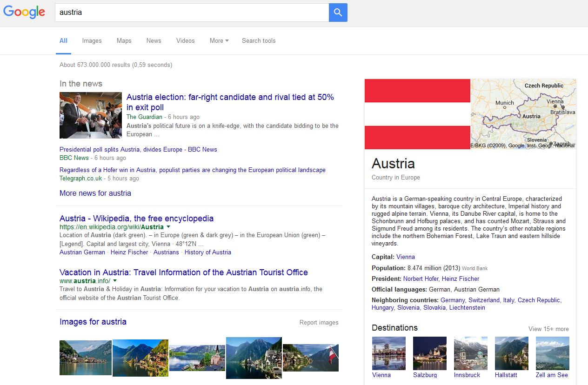Open the Austria election exit poll headline
This screenshot has height=385, width=588.
(x=230, y=102)
